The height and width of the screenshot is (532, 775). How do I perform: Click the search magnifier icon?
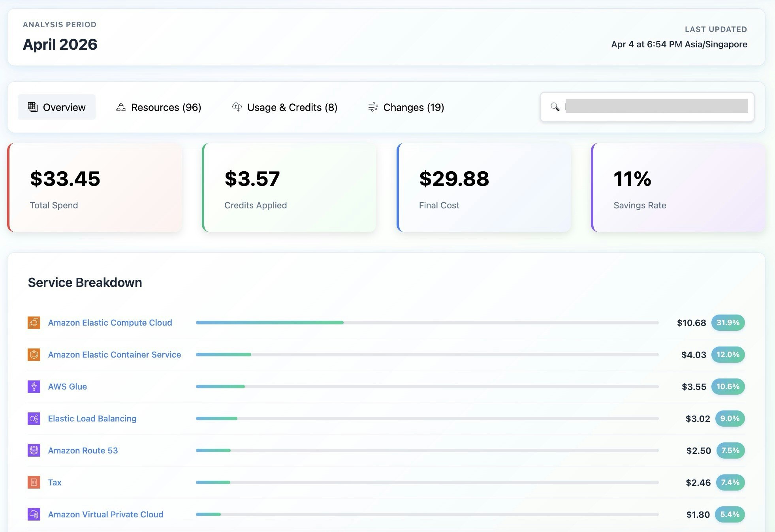555,107
